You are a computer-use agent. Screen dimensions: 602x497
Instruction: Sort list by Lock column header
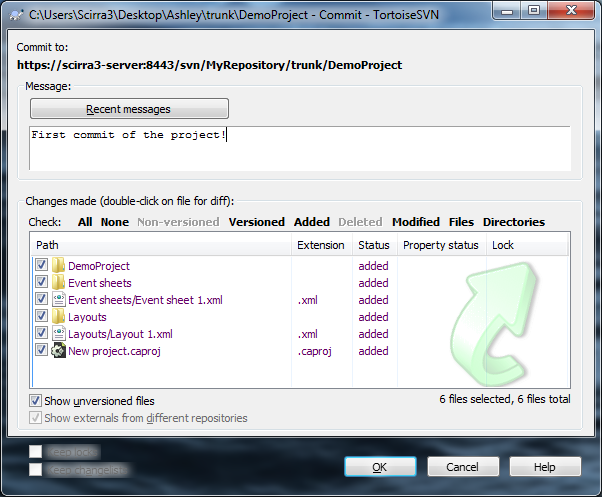[x=527, y=245]
